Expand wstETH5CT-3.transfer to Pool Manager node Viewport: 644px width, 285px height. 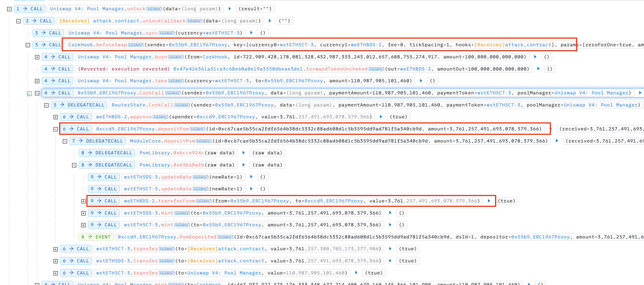click(x=56, y=273)
